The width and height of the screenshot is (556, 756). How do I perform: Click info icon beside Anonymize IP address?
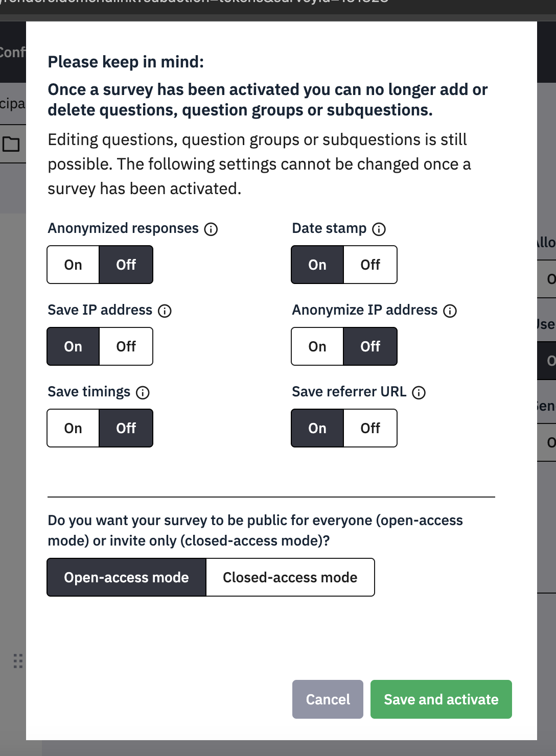pos(450,311)
